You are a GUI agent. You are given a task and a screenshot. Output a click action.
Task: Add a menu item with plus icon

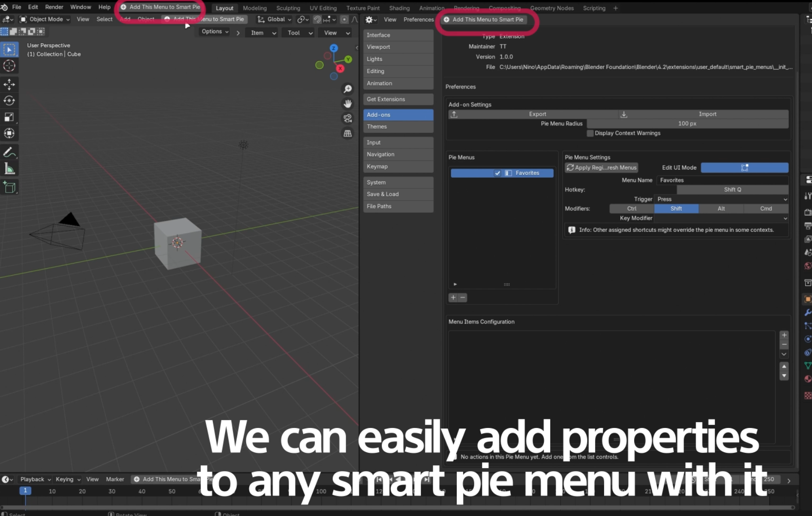click(x=784, y=335)
